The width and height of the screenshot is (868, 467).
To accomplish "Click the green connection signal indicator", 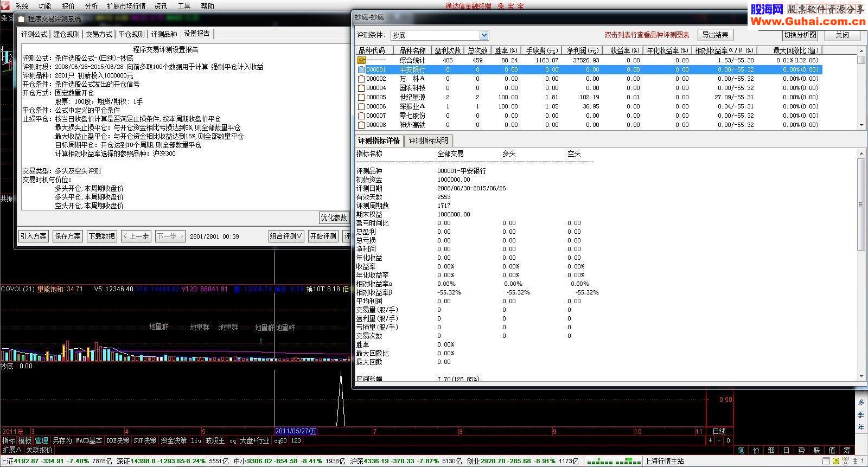I will [614, 462].
